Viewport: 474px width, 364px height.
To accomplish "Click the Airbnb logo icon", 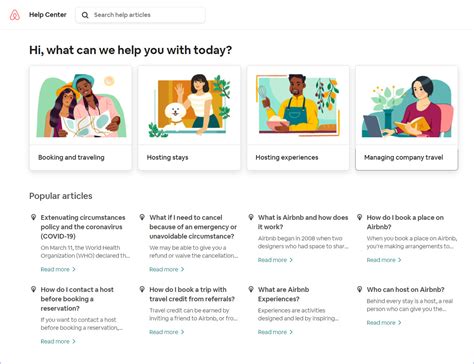I will click(x=15, y=15).
